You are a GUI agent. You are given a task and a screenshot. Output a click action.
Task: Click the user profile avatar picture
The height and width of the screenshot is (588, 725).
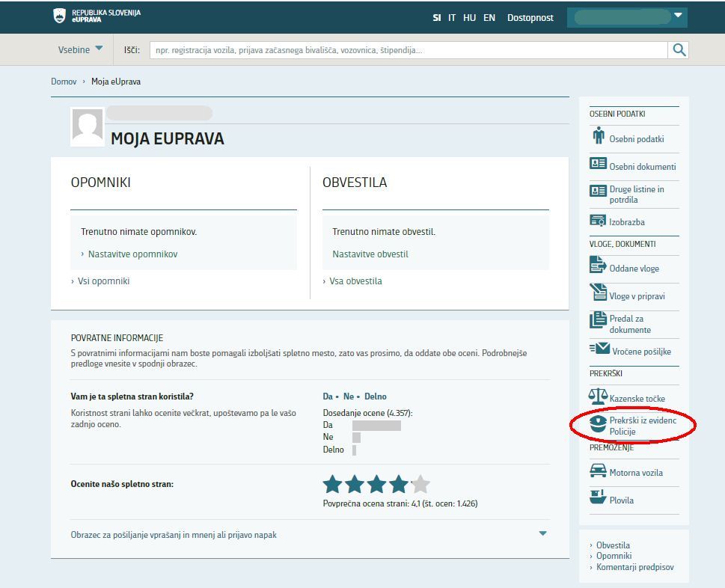[x=88, y=127]
